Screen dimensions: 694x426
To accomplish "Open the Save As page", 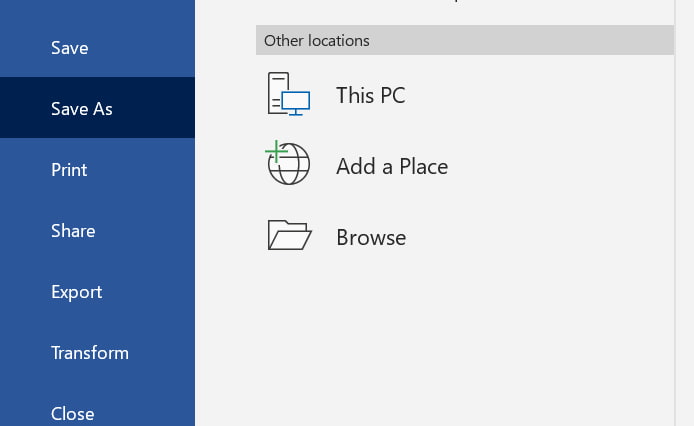I will click(x=97, y=108).
